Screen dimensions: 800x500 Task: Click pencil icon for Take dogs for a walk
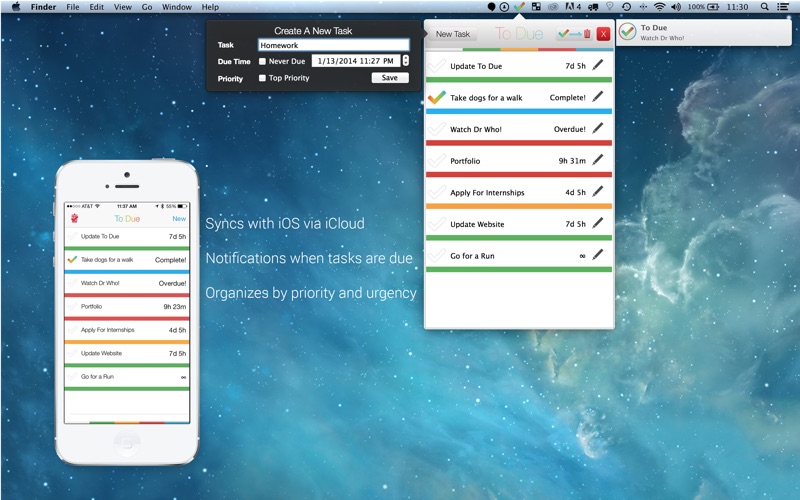(597, 96)
